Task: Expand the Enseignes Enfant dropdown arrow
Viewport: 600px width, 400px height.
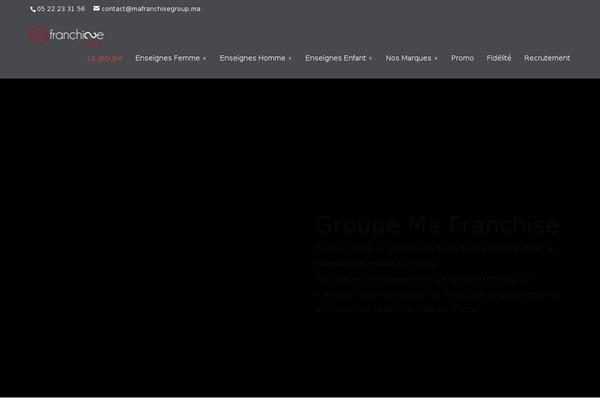Action: tap(370, 59)
